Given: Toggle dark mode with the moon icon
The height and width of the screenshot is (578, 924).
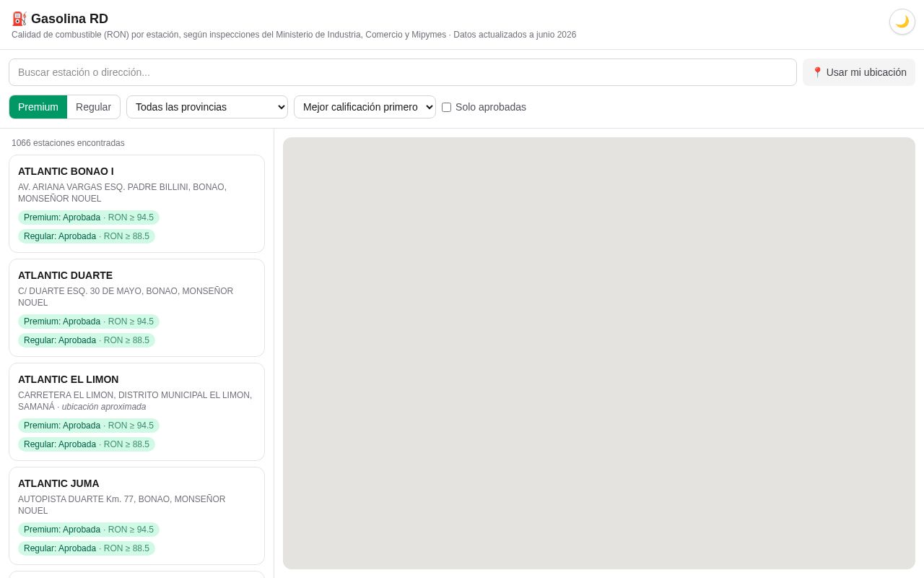Looking at the screenshot, I should [x=902, y=22].
